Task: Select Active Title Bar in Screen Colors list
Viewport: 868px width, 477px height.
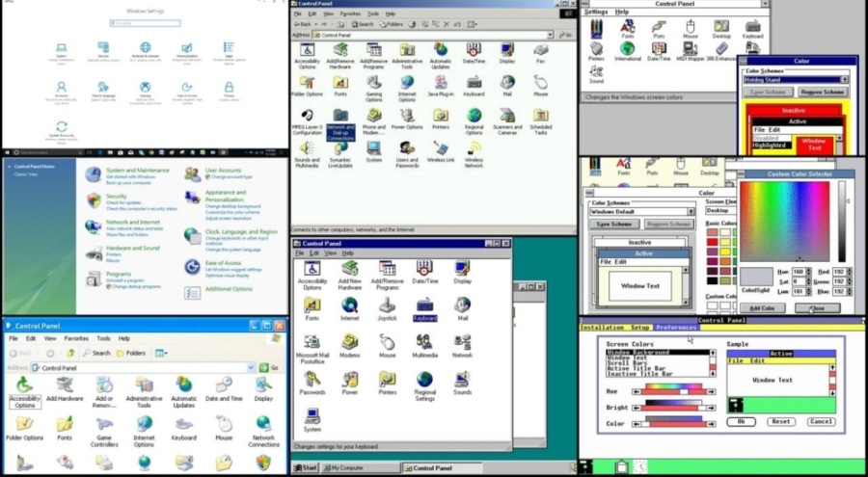Action: [x=638, y=367]
